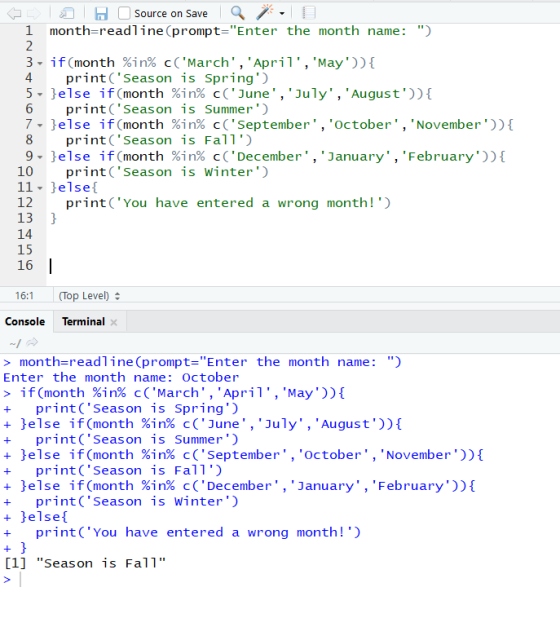The width and height of the screenshot is (560, 627).
Task: Click the [1] "Season is Fall" console output
Action: [84, 563]
